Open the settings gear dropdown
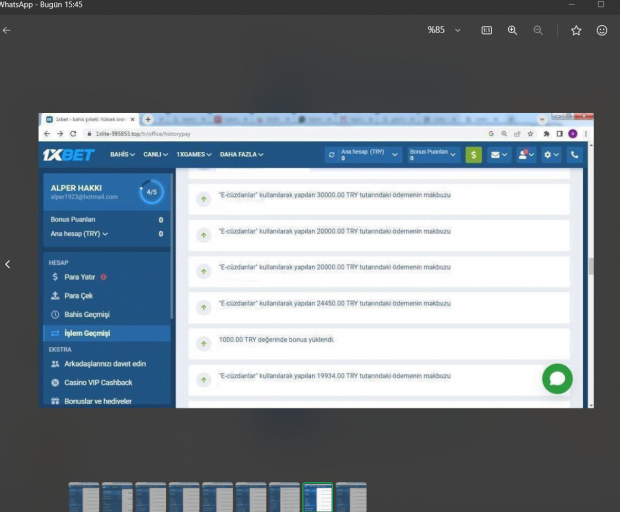 (551, 155)
